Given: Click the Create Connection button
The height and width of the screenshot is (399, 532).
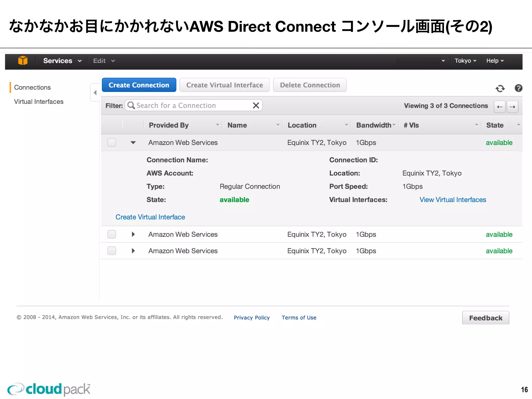Looking at the screenshot, I should [139, 85].
